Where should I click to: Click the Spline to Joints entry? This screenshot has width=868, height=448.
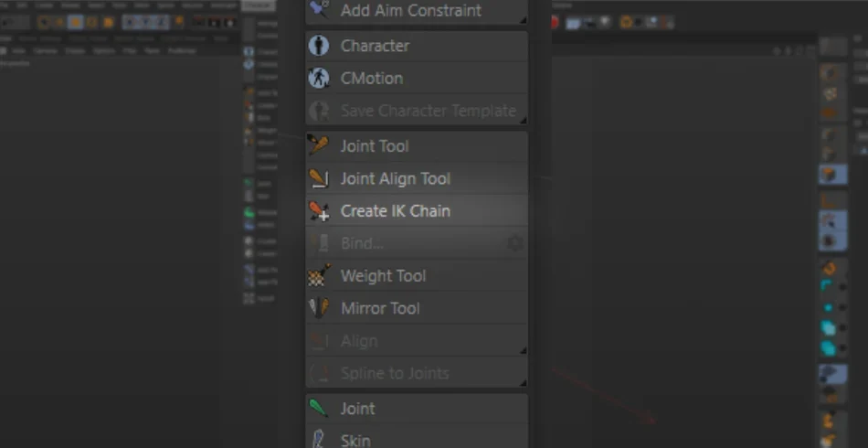click(x=417, y=373)
